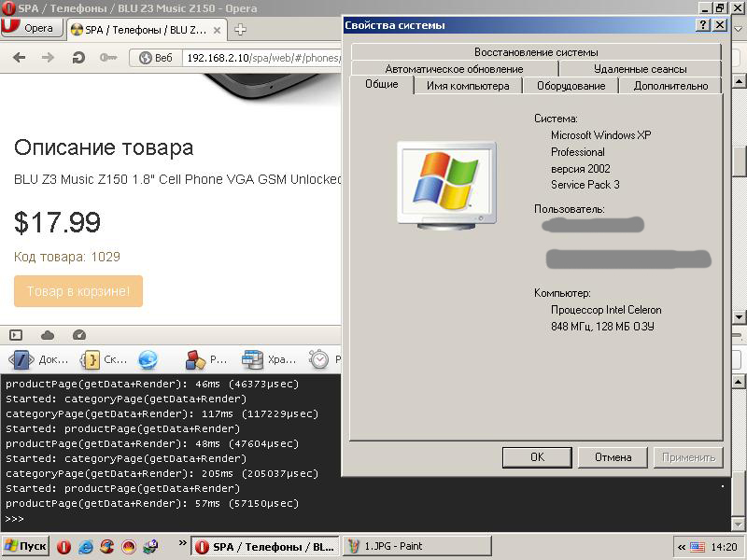The height and width of the screenshot is (560, 747).
Task: Open the Пуск start menu
Action: (x=25, y=546)
